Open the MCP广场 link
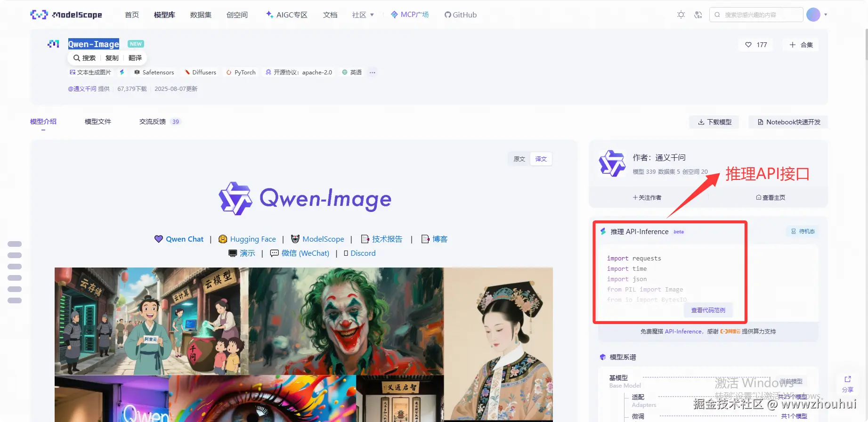 pyautogui.click(x=410, y=15)
